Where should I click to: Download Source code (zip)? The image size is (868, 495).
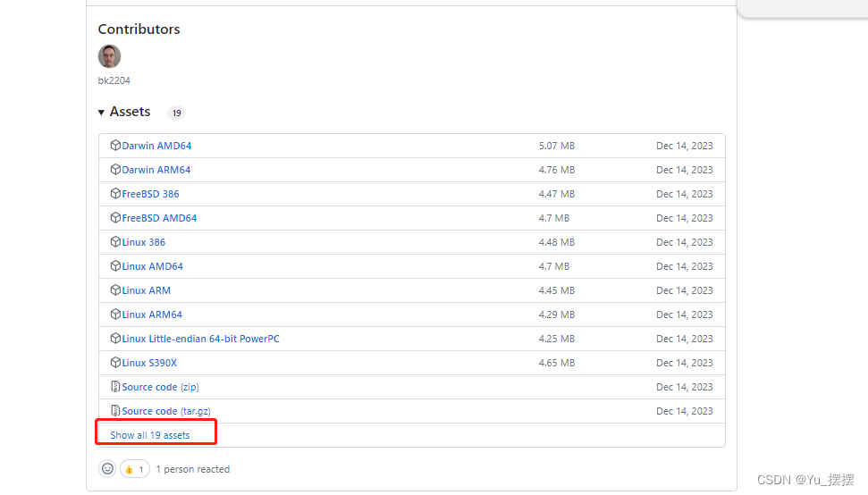pos(161,387)
